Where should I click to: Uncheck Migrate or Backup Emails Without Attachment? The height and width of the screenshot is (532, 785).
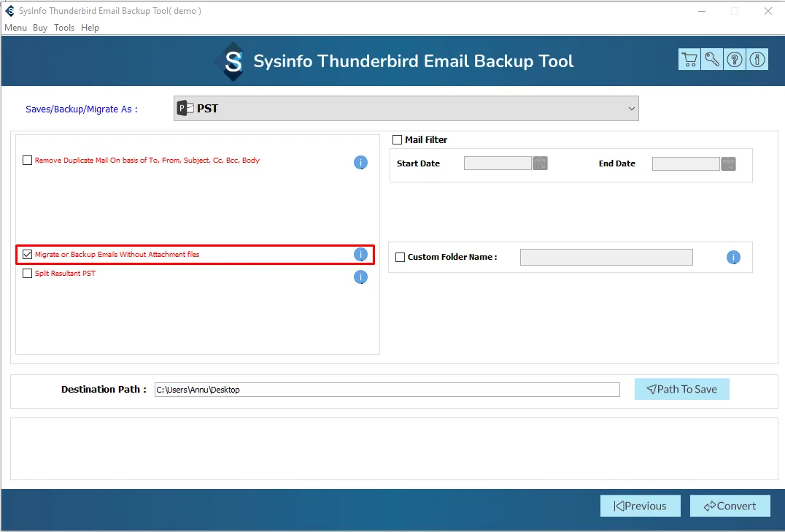tap(28, 255)
